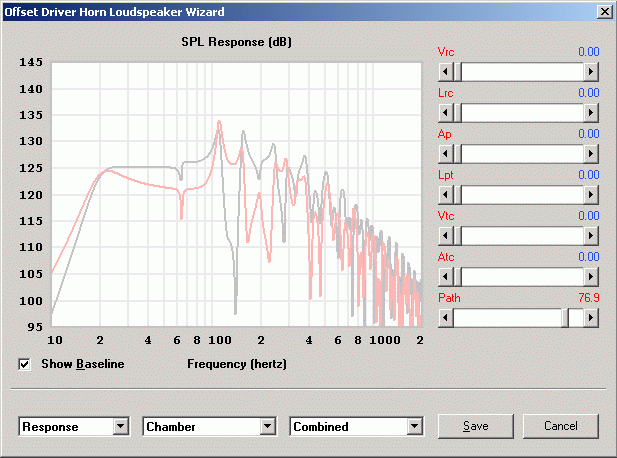
Task: Click the Atc slider thumb
Action: (457, 276)
